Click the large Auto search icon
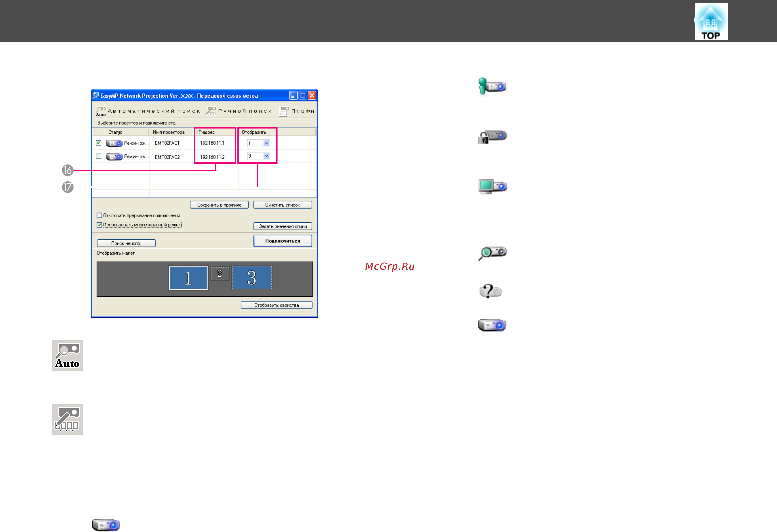 click(68, 356)
